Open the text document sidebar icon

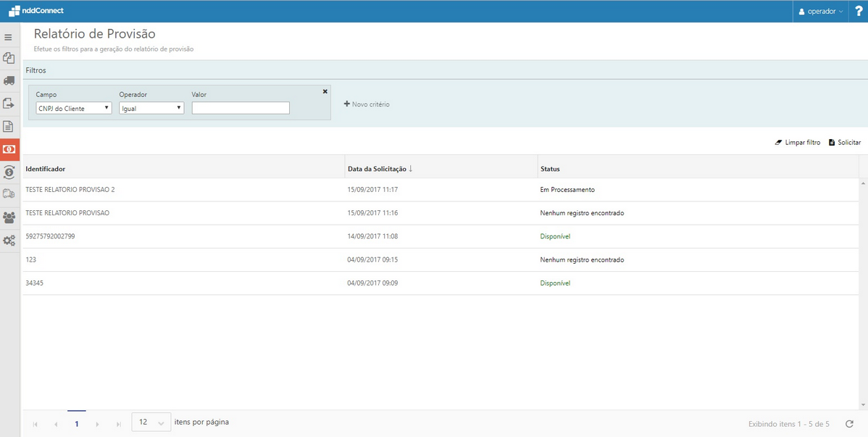tap(9, 127)
